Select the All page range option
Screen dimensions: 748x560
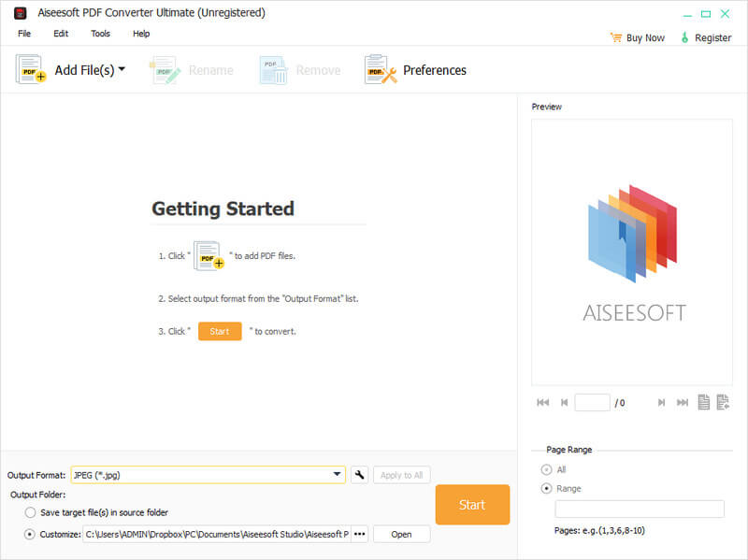(546, 469)
